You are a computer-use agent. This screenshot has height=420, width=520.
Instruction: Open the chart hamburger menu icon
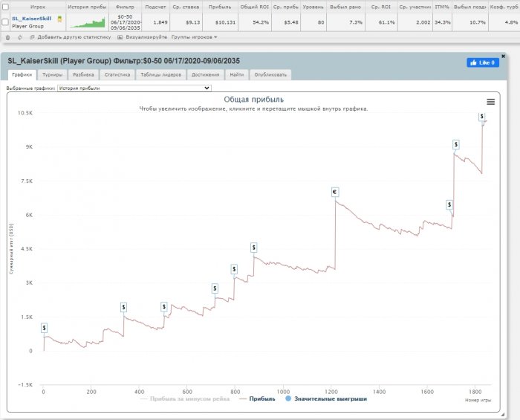click(x=491, y=102)
